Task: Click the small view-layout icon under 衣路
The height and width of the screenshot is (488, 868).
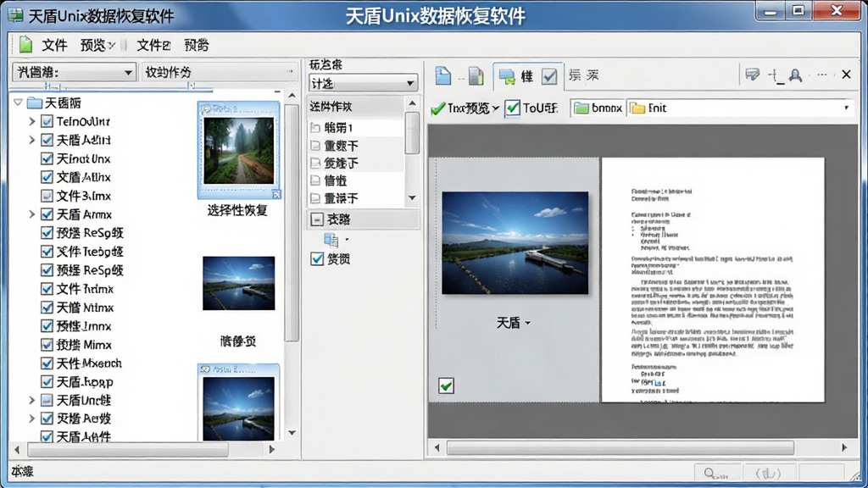Action: pos(331,240)
